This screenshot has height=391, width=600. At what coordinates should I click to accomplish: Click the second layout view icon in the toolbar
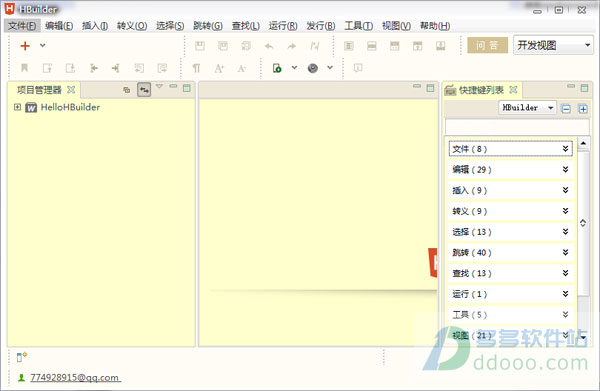(372, 46)
